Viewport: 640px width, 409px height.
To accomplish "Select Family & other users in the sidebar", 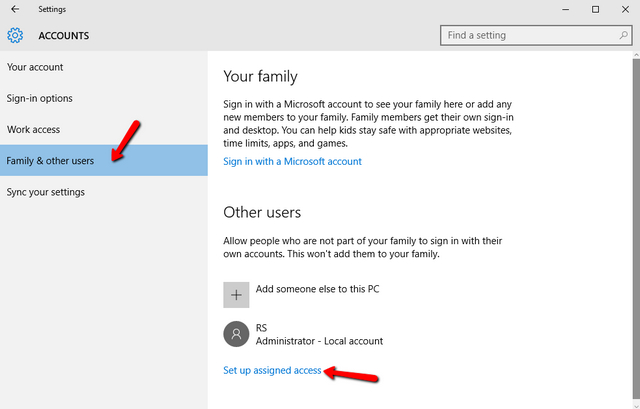I will 50,160.
